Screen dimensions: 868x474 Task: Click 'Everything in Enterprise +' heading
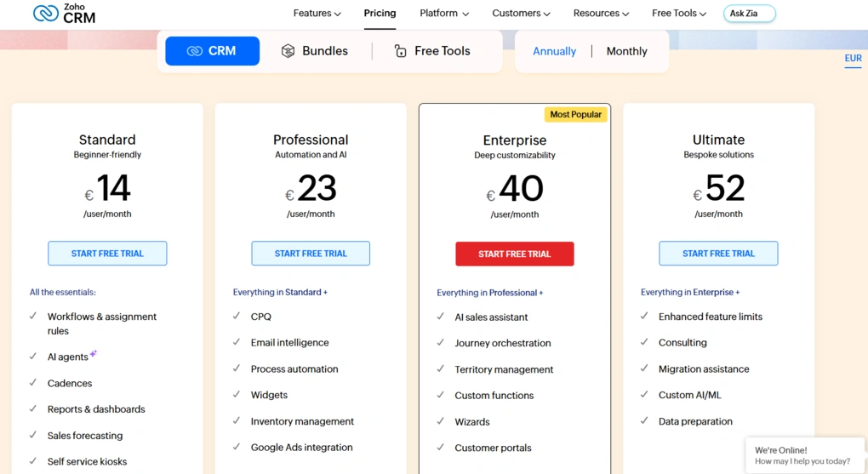(x=690, y=293)
